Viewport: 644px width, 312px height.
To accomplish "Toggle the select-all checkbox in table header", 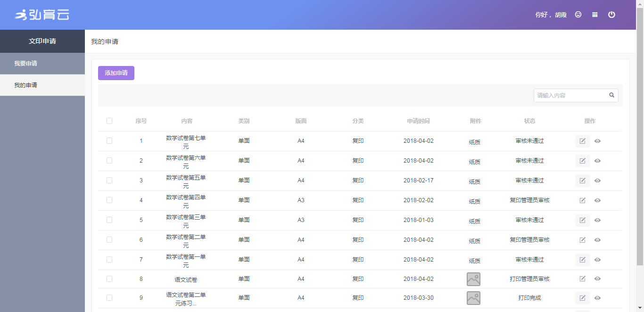I will (x=109, y=121).
